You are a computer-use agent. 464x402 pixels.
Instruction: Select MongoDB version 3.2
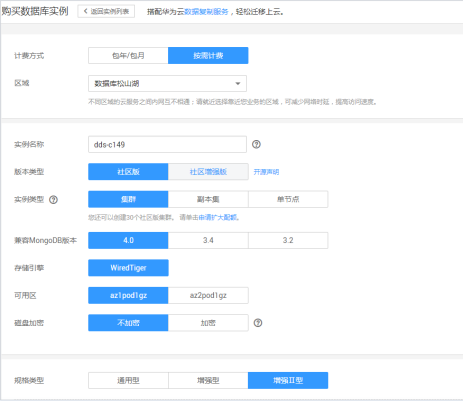click(x=288, y=240)
